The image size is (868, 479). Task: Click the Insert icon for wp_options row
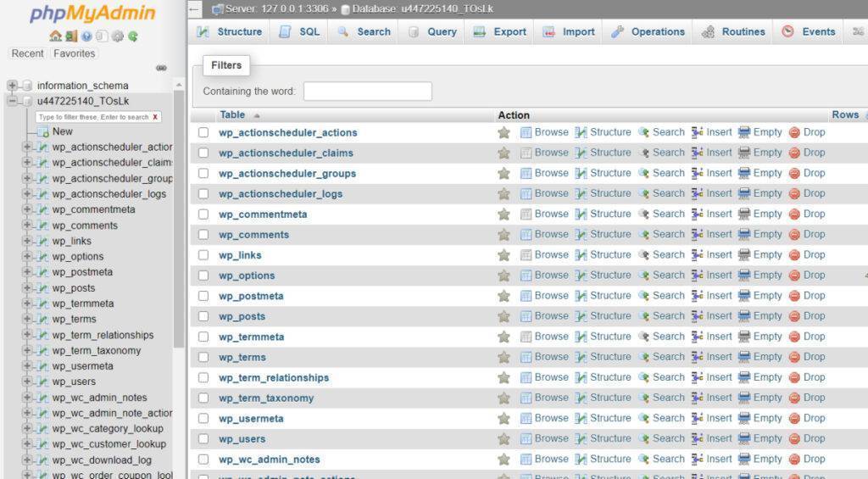click(x=697, y=276)
